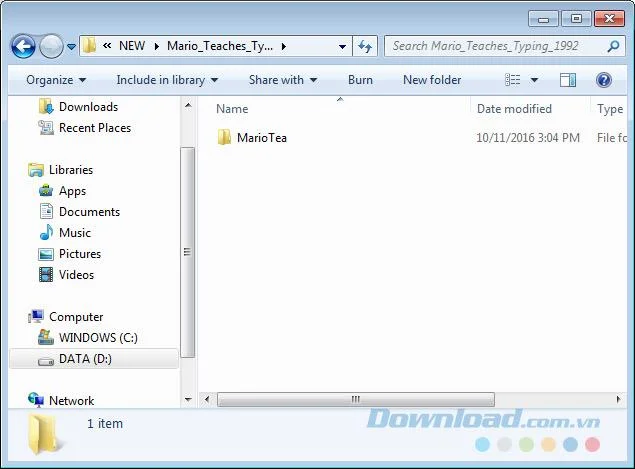
Task: Click the Libraries icon
Action: (36, 170)
